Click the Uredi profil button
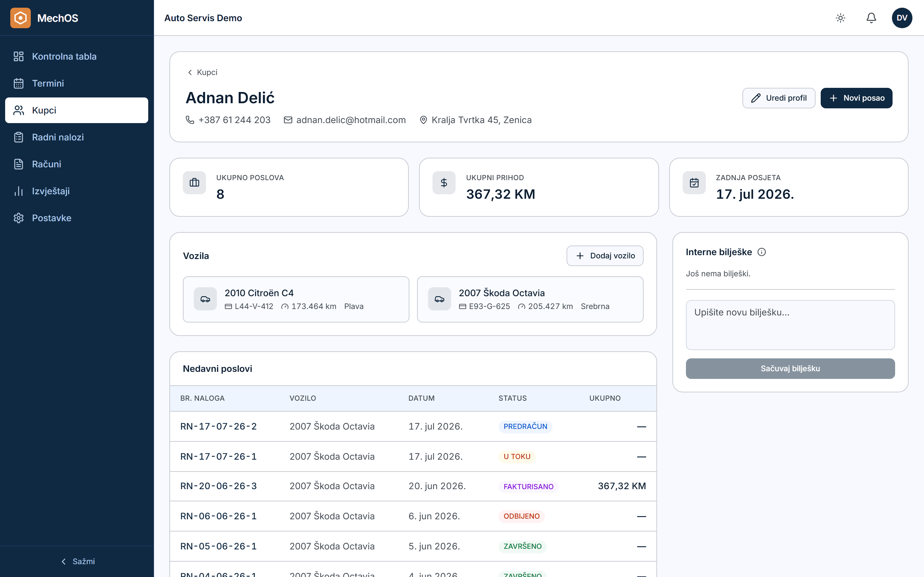This screenshot has height=577, width=924. (779, 98)
